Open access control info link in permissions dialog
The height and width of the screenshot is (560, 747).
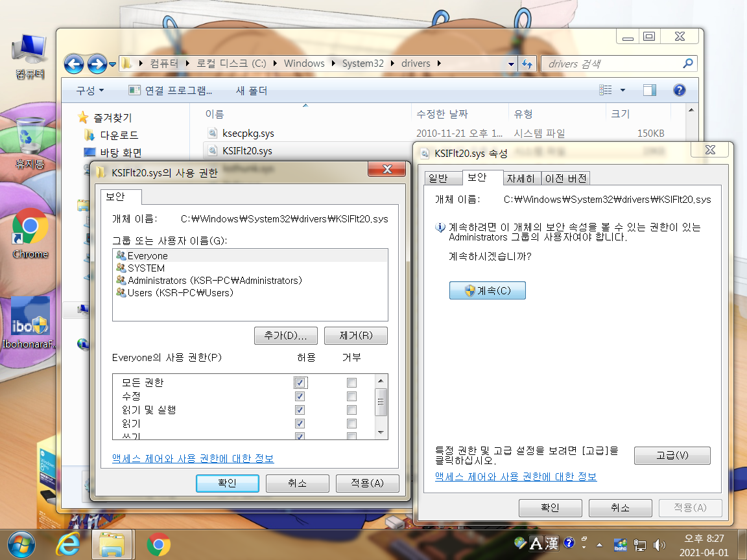pyautogui.click(x=193, y=458)
